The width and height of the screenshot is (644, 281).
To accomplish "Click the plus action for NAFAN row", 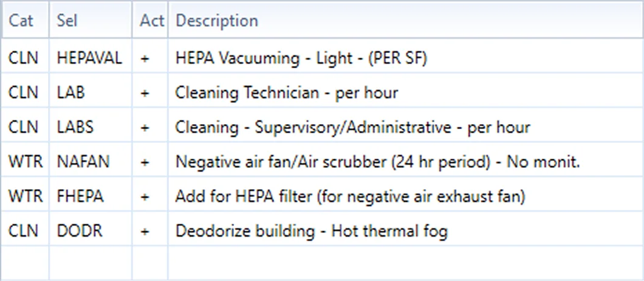I will (144, 162).
